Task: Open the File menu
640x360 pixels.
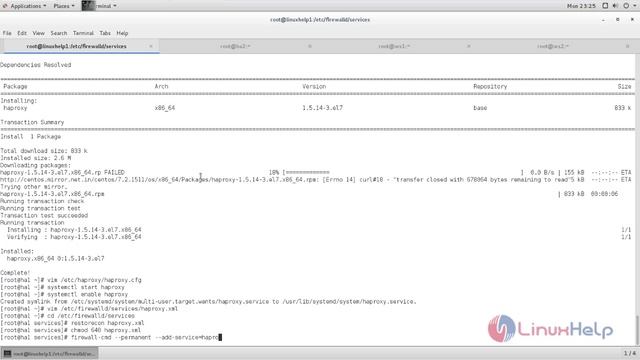Action: [7, 33]
